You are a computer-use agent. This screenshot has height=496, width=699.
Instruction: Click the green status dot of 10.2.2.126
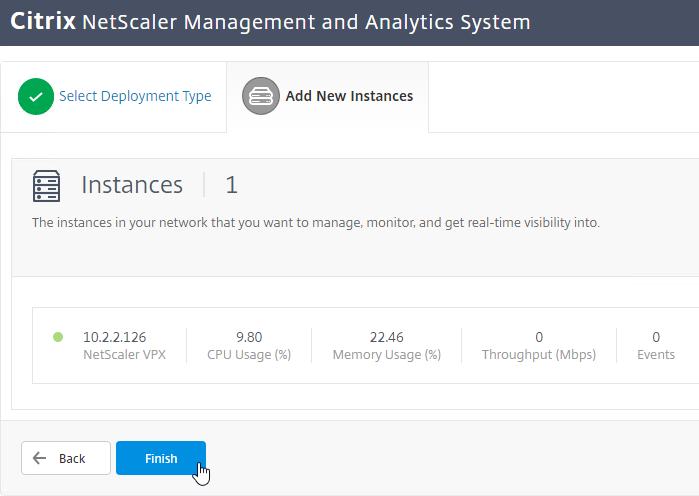click(58, 337)
